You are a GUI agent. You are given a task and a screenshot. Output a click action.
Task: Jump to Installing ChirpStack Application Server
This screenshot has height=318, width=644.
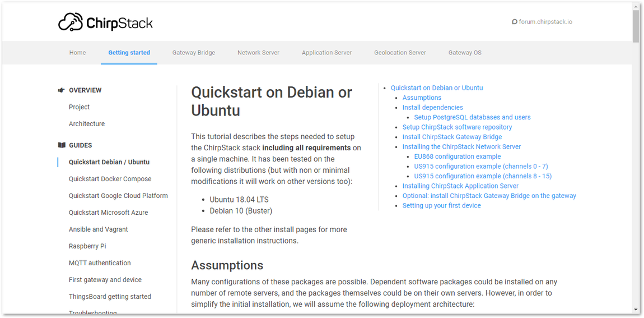click(x=460, y=186)
